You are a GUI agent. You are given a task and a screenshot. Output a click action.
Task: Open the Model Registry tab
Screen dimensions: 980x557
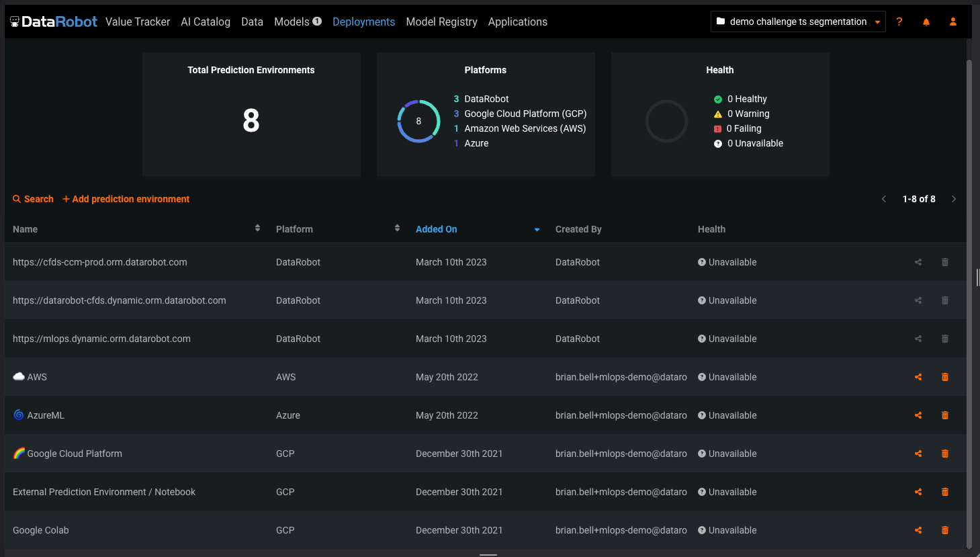pyautogui.click(x=441, y=22)
